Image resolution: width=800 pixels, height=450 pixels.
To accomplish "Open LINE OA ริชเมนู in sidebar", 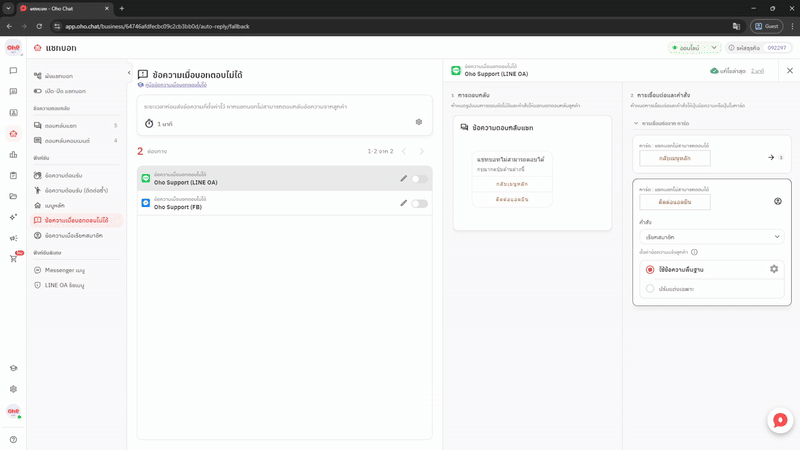I will [x=64, y=285].
